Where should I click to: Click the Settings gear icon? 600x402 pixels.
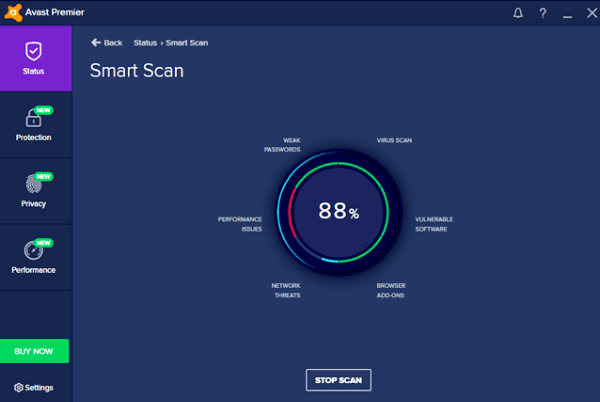18,387
